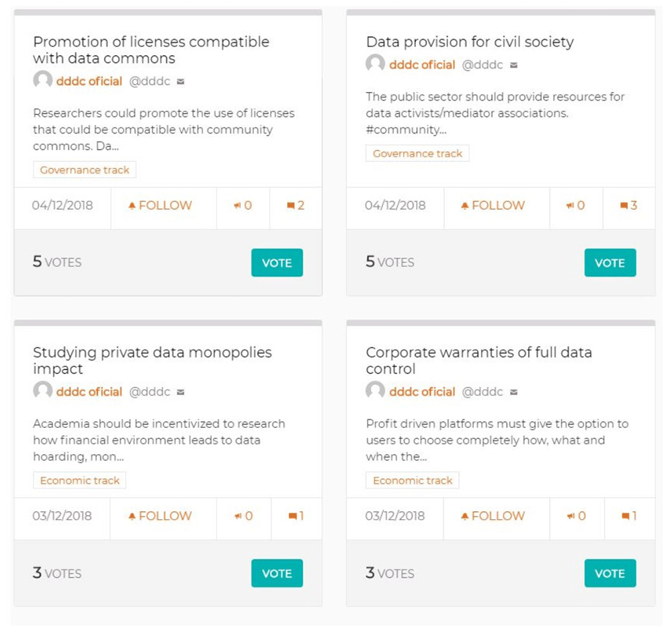Image resolution: width=672 pixels, height=632 pixels.
Task: Open Data provision for civil society title
Action: [x=470, y=42]
